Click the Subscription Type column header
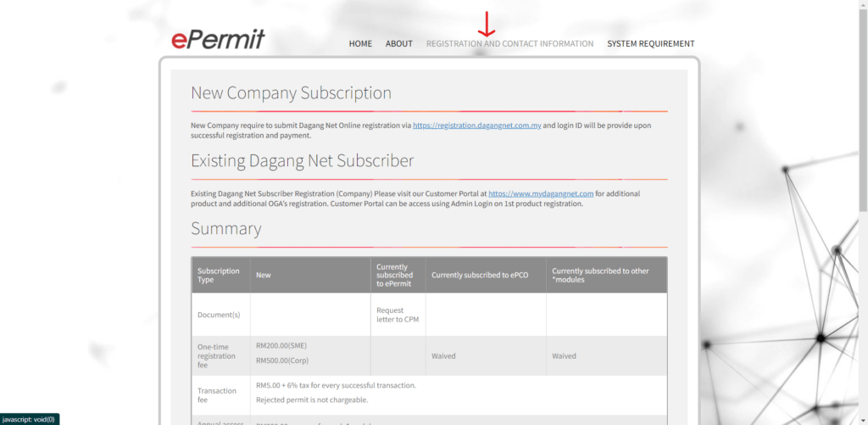This screenshot has height=425, width=868. coord(219,275)
